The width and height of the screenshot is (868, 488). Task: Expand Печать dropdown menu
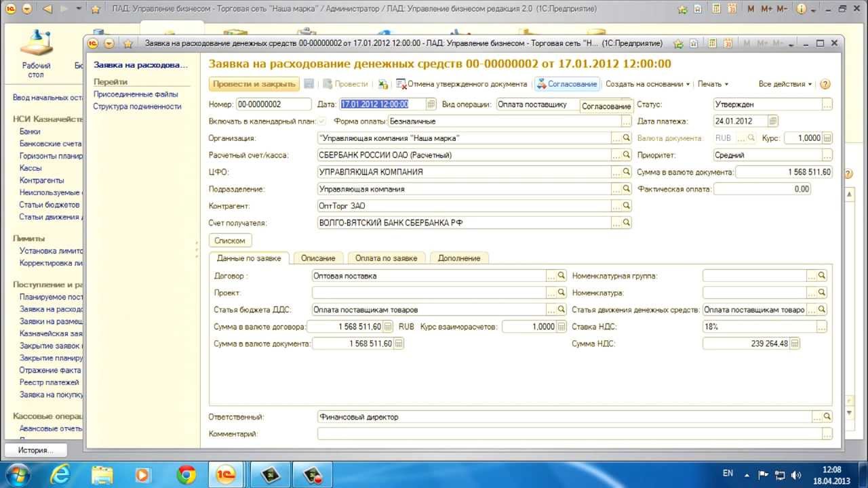713,84
